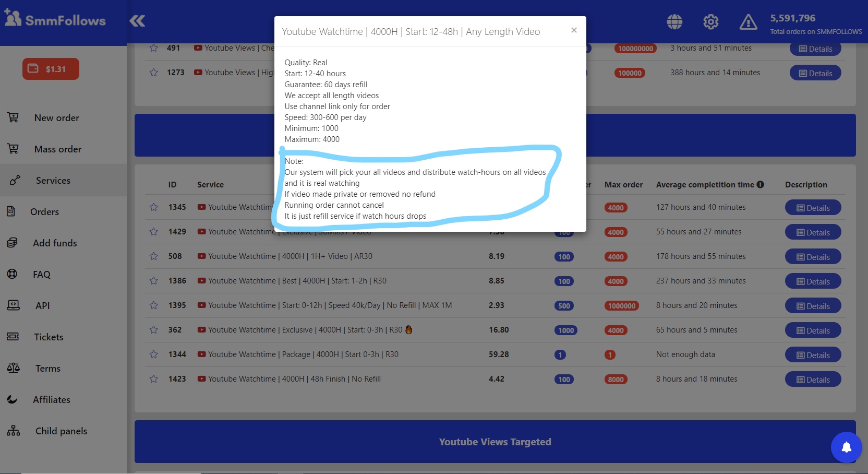Click the $1.31 balance button

click(x=51, y=69)
